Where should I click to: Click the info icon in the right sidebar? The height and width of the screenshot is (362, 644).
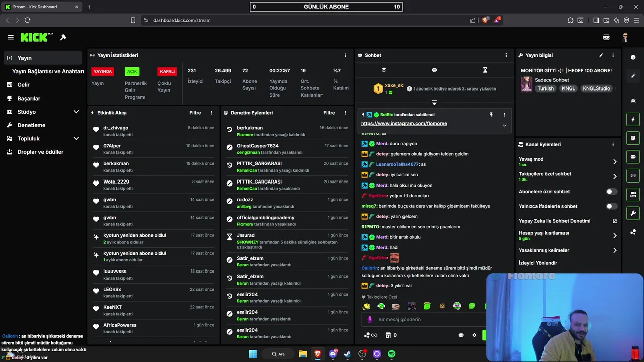[633, 57]
